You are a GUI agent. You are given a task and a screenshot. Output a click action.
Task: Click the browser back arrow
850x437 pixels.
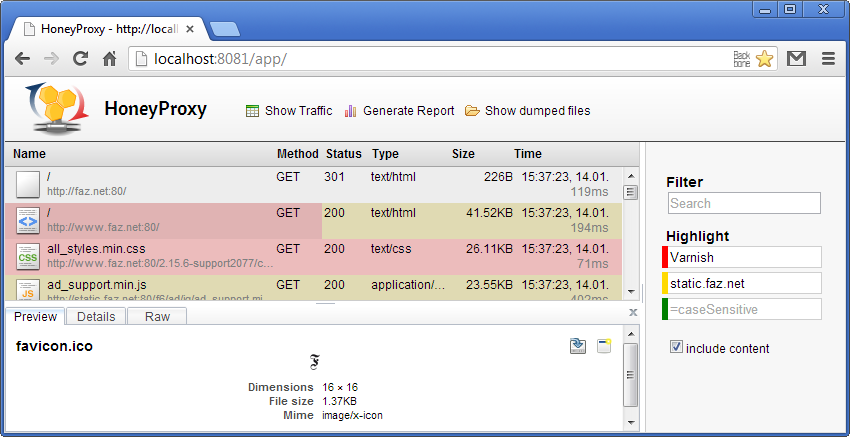pos(22,59)
